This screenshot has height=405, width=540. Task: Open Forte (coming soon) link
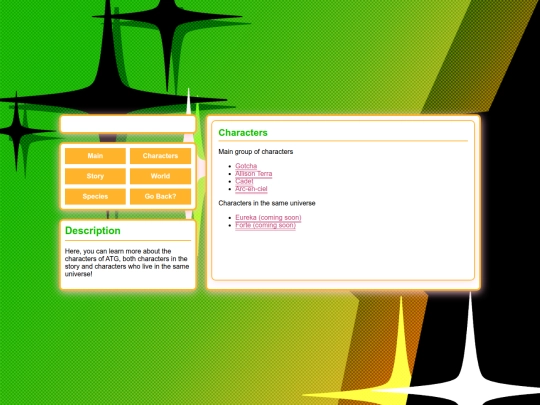pos(265,225)
